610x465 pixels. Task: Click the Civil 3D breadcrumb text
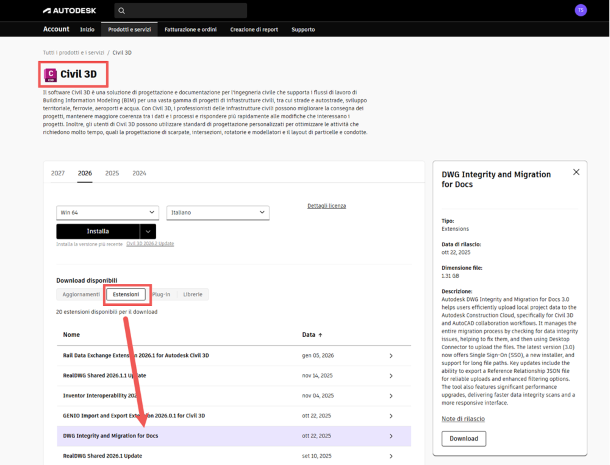pos(122,53)
